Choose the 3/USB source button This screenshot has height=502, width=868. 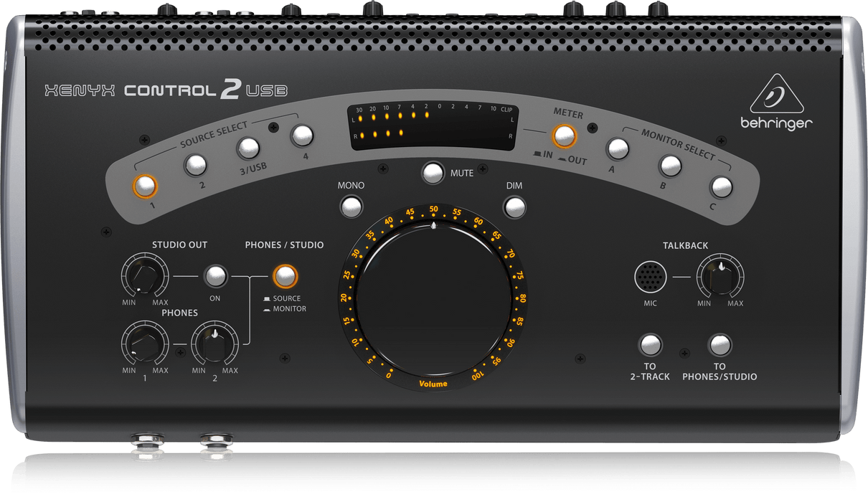pyautogui.click(x=248, y=148)
